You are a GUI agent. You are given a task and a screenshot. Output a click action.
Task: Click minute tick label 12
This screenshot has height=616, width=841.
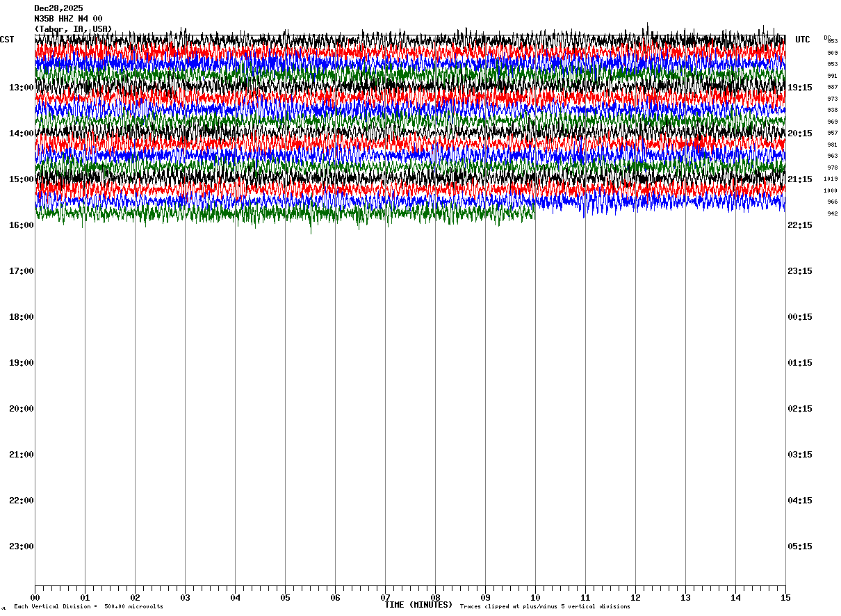pyautogui.click(x=636, y=598)
